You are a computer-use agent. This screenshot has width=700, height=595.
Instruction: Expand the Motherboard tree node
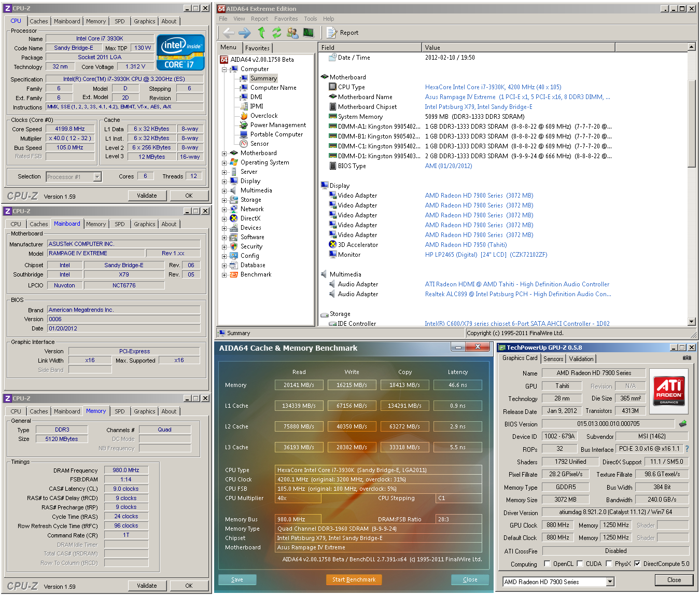pos(225,153)
